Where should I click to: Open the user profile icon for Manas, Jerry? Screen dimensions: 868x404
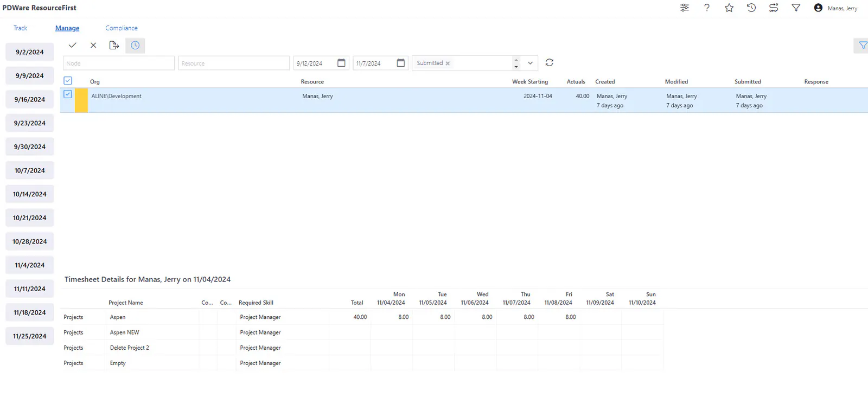click(818, 8)
